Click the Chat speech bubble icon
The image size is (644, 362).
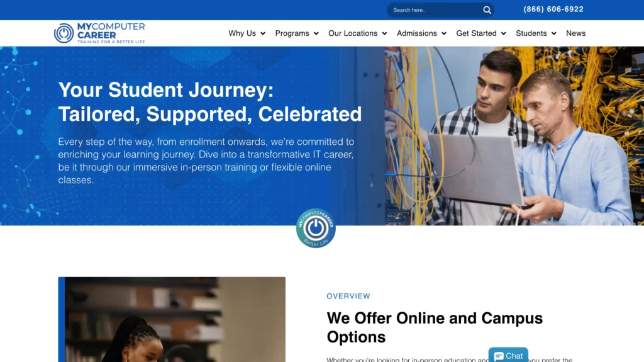[x=499, y=356]
